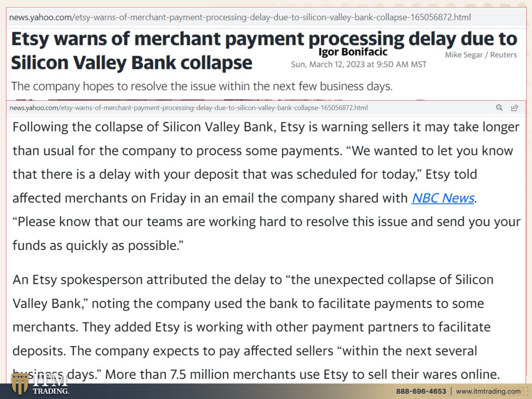Open the NBC News hyperlink
Screen dimensions: 532x399
pos(443,198)
